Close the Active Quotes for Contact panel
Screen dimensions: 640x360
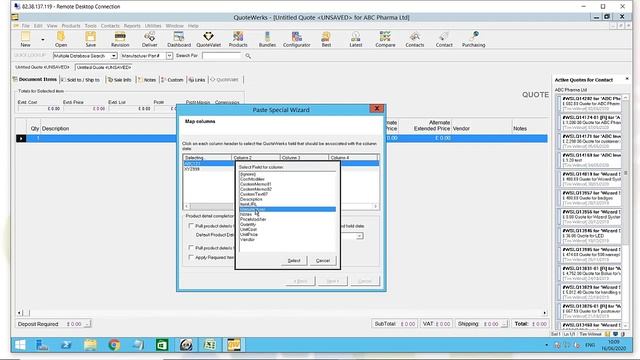627,79
